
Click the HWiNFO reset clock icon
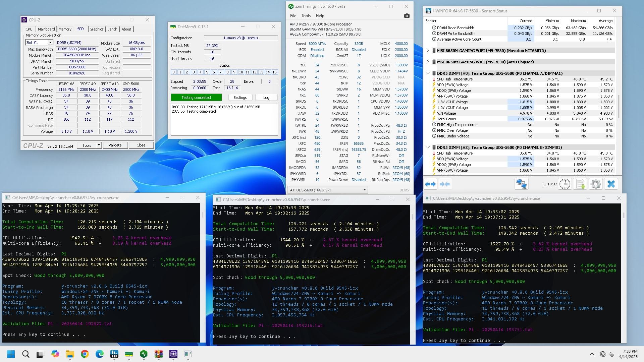click(x=565, y=184)
